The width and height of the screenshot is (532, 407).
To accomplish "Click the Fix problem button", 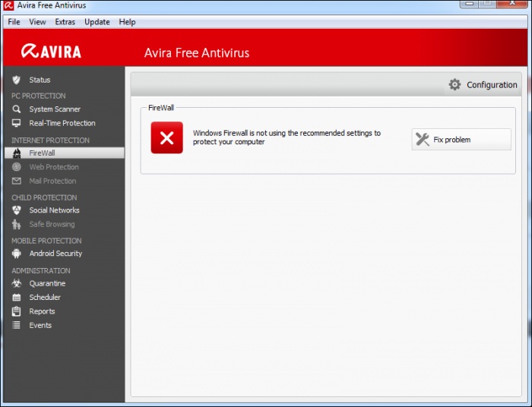I will [x=461, y=139].
